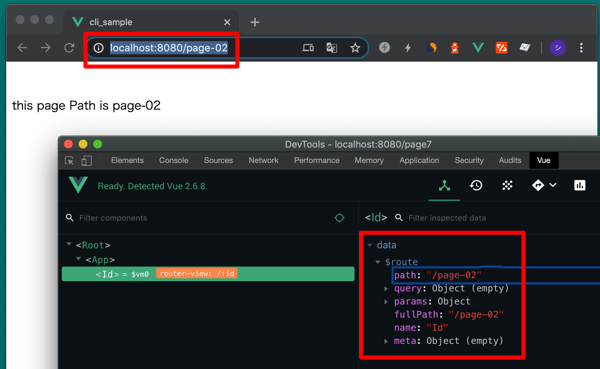The height and width of the screenshot is (369, 600).
Task: Open Vue devtools extension in Chrome toolbar
Action: click(x=478, y=47)
